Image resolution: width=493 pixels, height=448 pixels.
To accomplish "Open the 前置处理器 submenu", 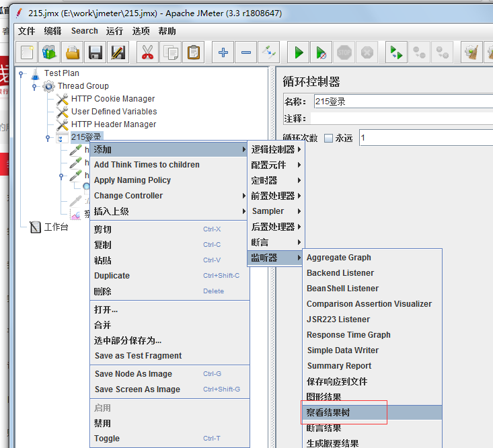I will [x=276, y=196].
